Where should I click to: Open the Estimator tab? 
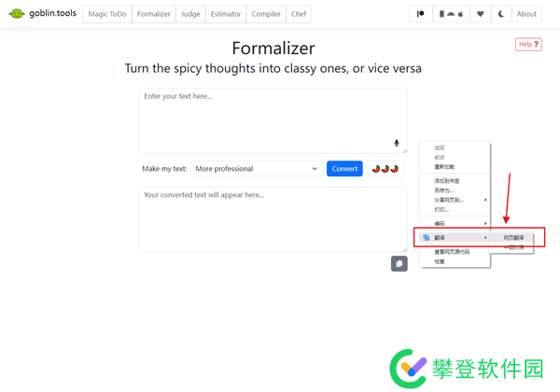point(226,14)
